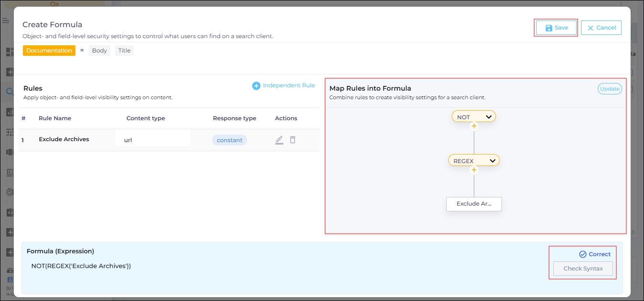Click the hamburger menu icon in the sidebar
Image resolution: width=644 pixels, height=301 pixels.
point(6,21)
